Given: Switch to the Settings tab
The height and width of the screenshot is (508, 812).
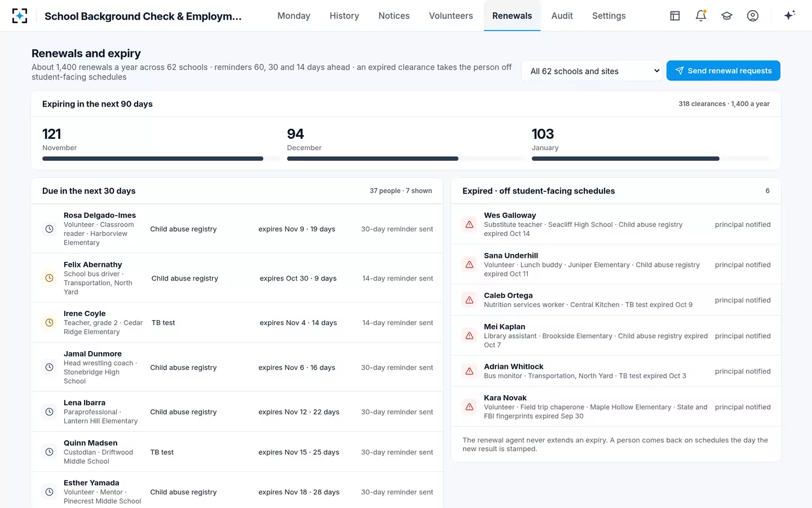Looking at the screenshot, I should 609,16.
